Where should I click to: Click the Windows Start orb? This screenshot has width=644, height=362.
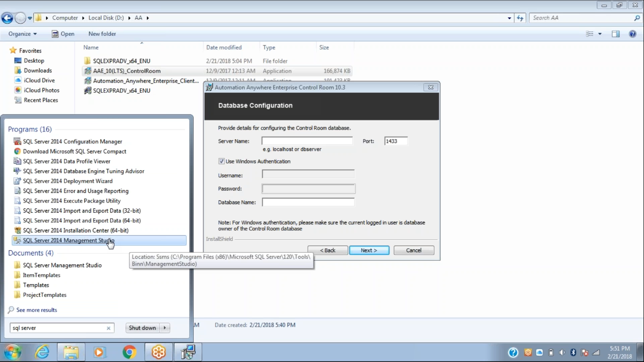[x=13, y=352]
